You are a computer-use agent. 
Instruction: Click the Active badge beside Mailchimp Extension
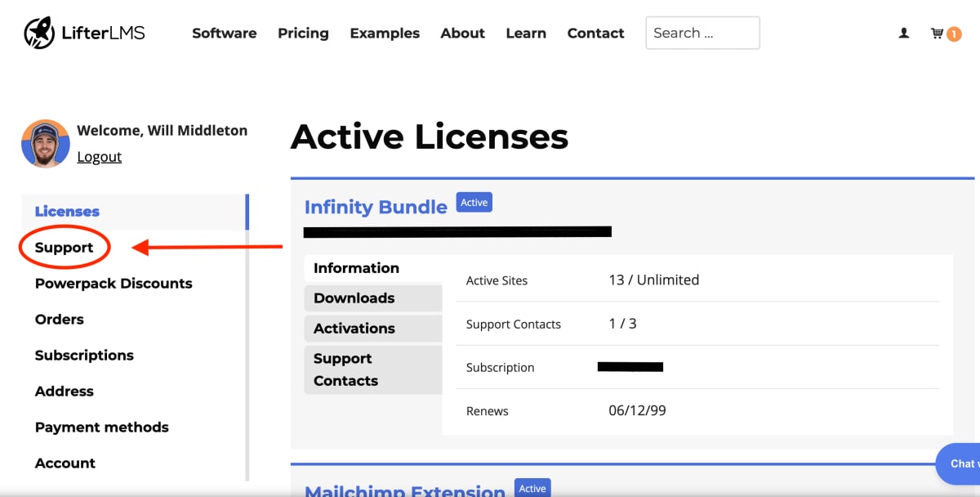click(532, 488)
